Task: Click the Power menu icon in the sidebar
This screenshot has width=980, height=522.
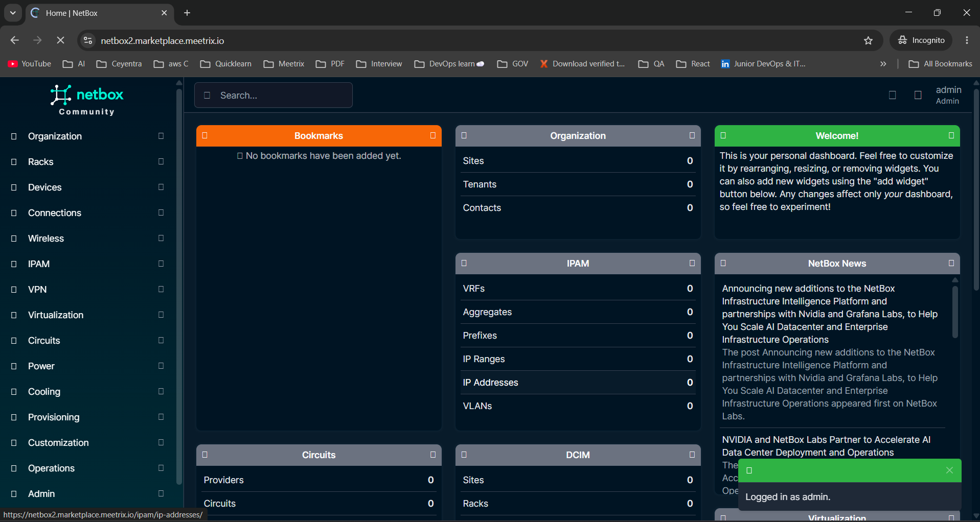Action: point(14,366)
